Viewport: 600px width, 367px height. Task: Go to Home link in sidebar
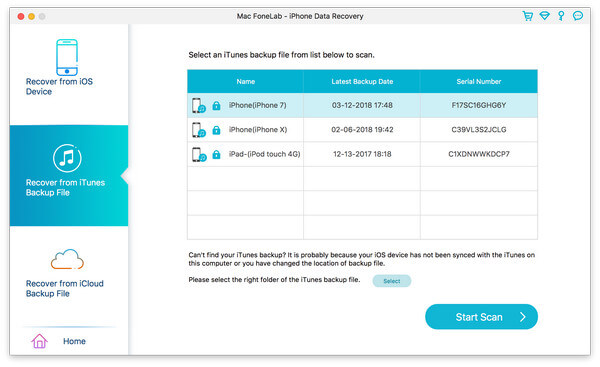[x=74, y=341]
